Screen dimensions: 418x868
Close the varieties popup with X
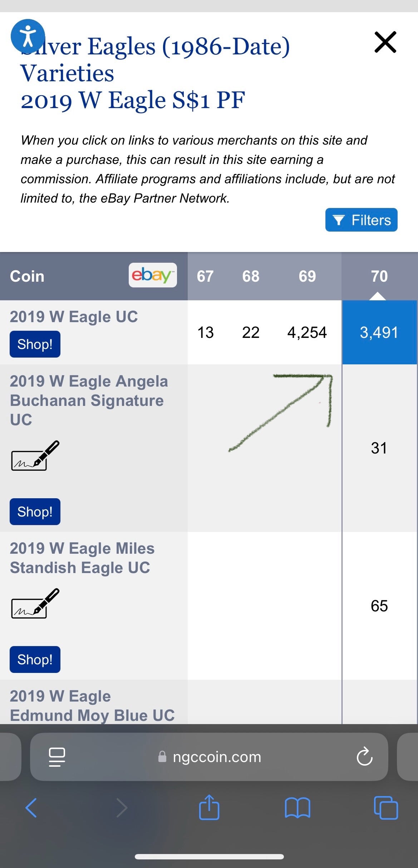(x=385, y=42)
